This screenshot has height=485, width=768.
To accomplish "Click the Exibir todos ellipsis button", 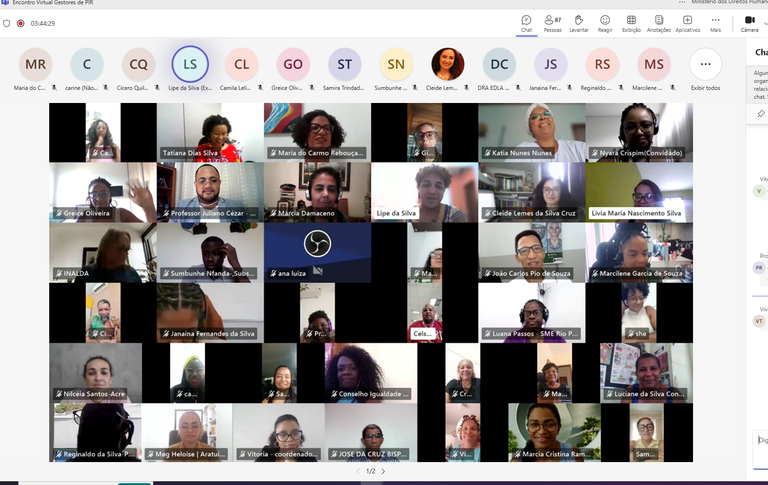I will coord(705,64).
